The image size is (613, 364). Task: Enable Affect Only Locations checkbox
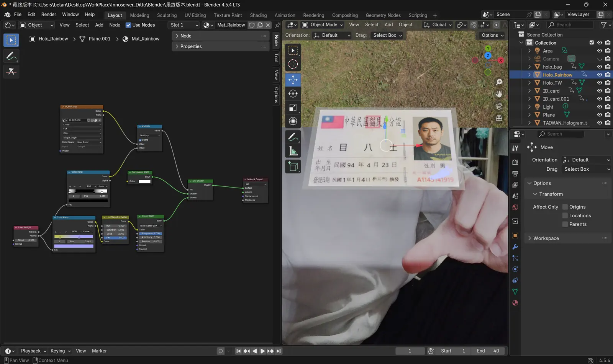point(565,216)
